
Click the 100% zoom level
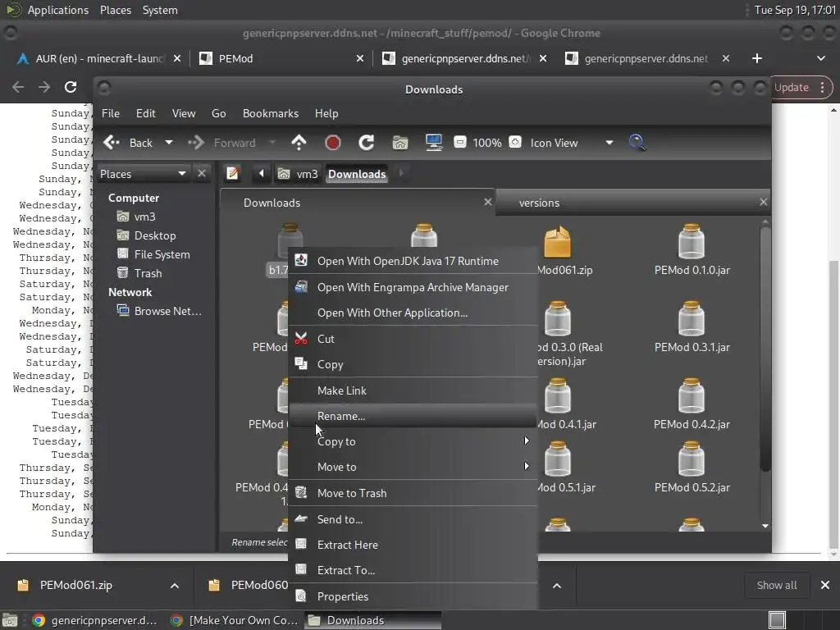pyautogui.click(x=487, y=143)
